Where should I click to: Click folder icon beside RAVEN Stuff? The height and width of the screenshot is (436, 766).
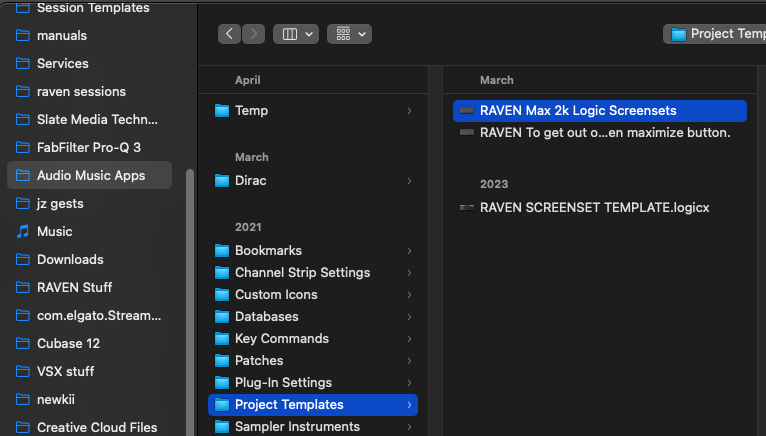22,287
